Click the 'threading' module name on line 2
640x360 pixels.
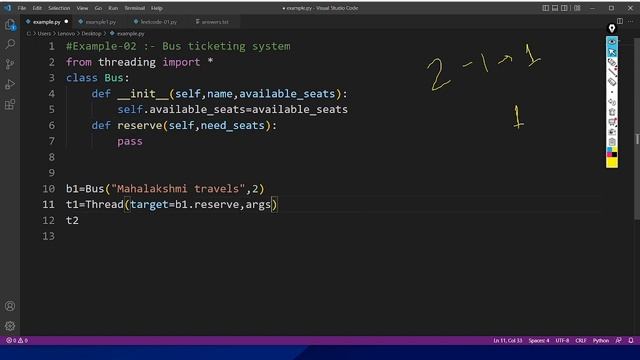pyautogui.click(x=127, y=62)
